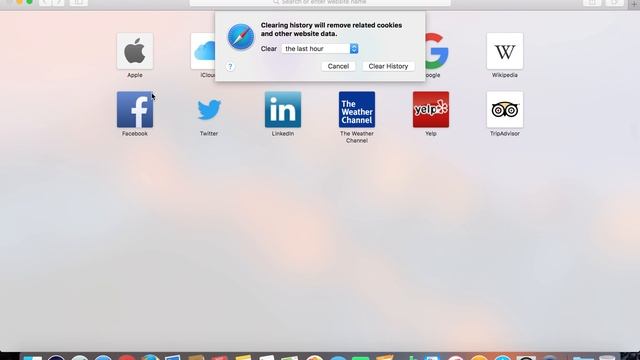
Task: Click the Safari compass icon in dialog
Action: point(241,37)
